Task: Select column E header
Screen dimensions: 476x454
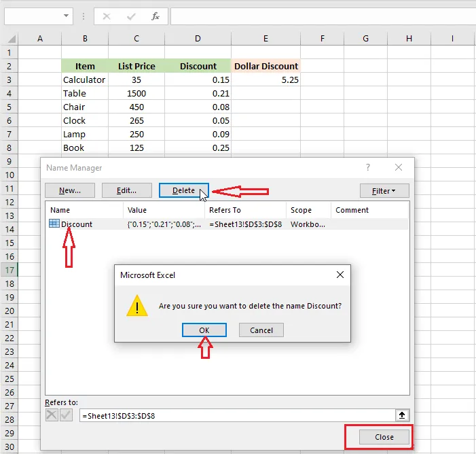Action: [266, 39]
